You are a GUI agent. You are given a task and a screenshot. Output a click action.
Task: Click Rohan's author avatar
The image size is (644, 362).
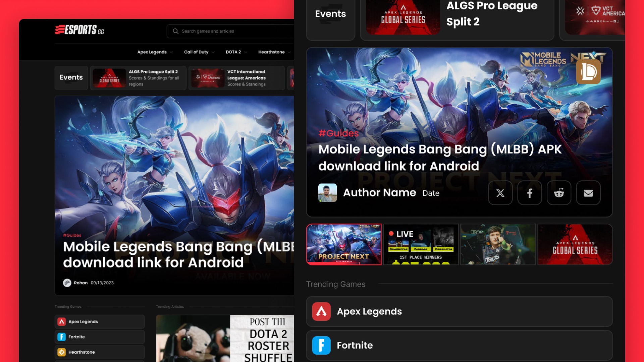coord(67,283)
